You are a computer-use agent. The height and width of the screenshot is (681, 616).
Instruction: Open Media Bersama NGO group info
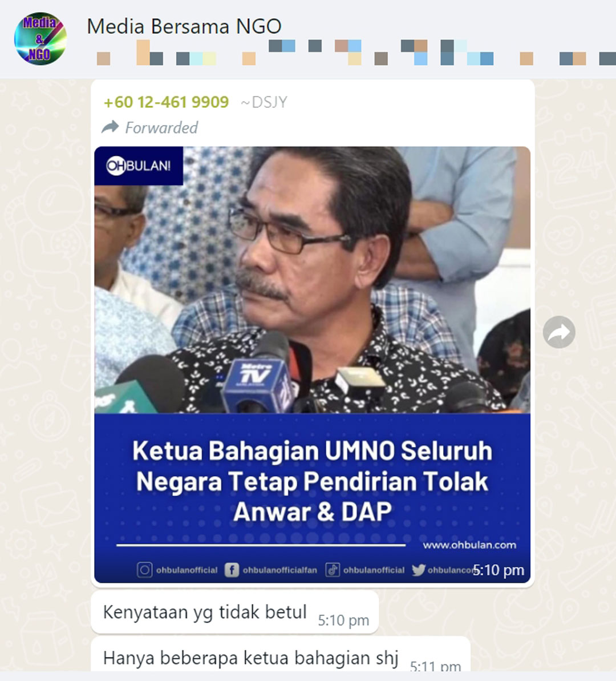click(184, 26)
